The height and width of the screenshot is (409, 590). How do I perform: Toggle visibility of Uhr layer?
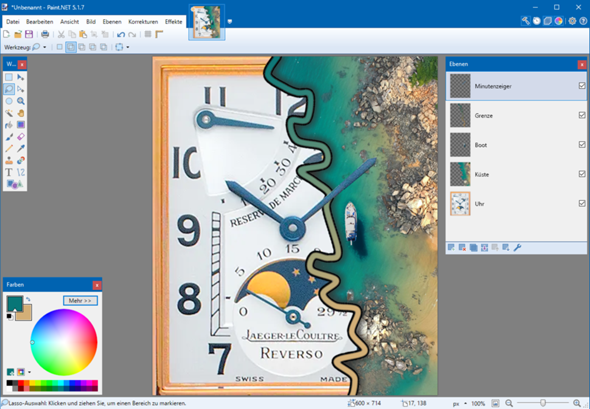(x=582, y=203)
